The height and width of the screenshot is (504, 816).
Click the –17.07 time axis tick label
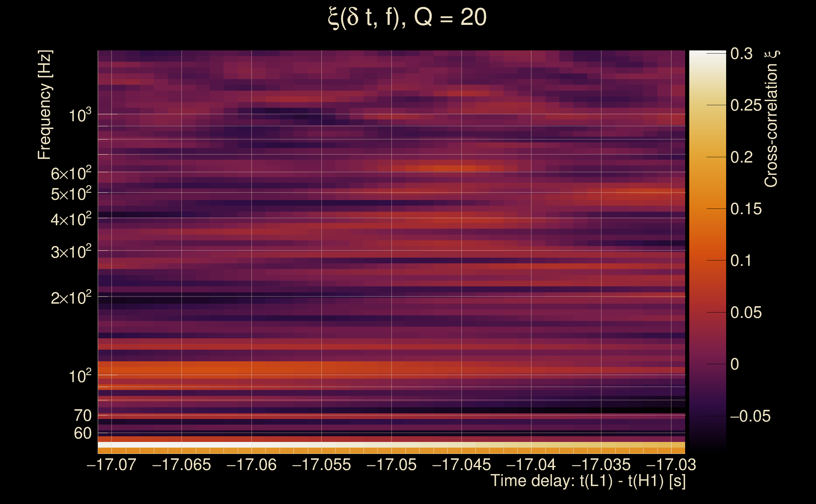111,465
